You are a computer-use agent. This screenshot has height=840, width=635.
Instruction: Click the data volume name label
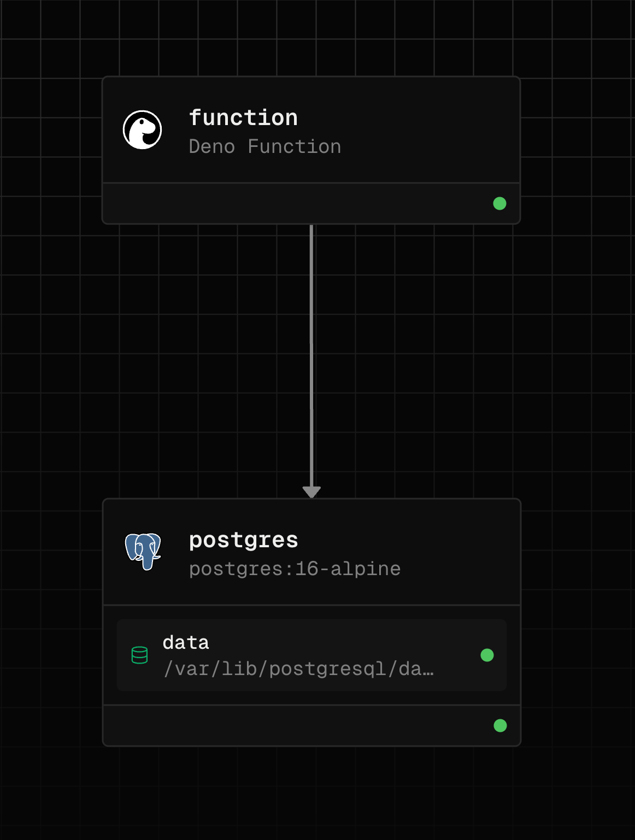click(x=186, y=643)
